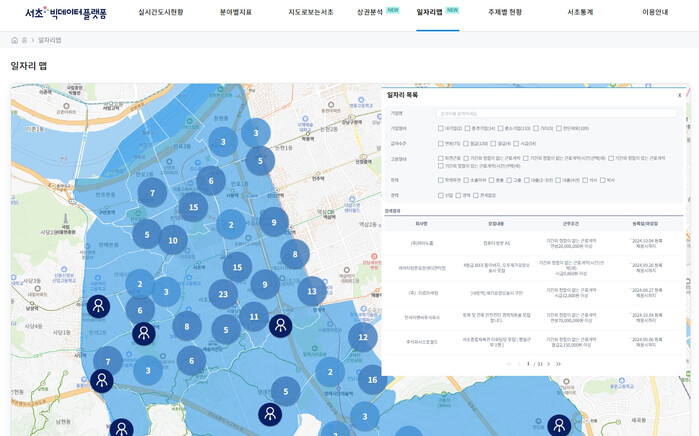Tick the 신입 experience checkbox

(x=441, y=195)
